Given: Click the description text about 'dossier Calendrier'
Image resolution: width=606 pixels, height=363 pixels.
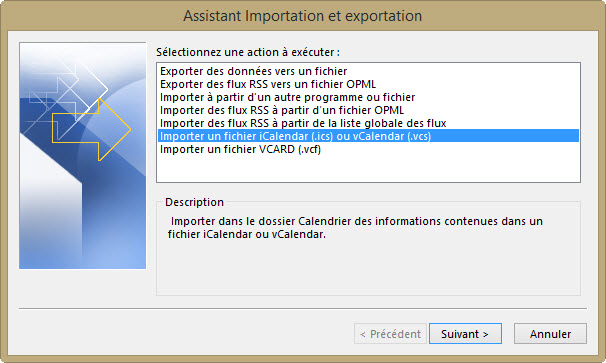Looking at the screenshot, I should tap(355, 228).
